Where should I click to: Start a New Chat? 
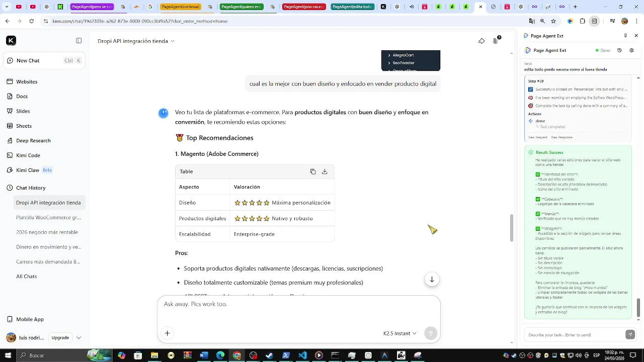pos(44,60)
